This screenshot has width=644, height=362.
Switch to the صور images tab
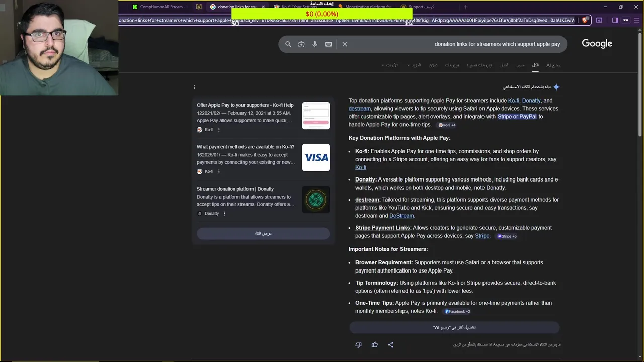coord(520,65)
